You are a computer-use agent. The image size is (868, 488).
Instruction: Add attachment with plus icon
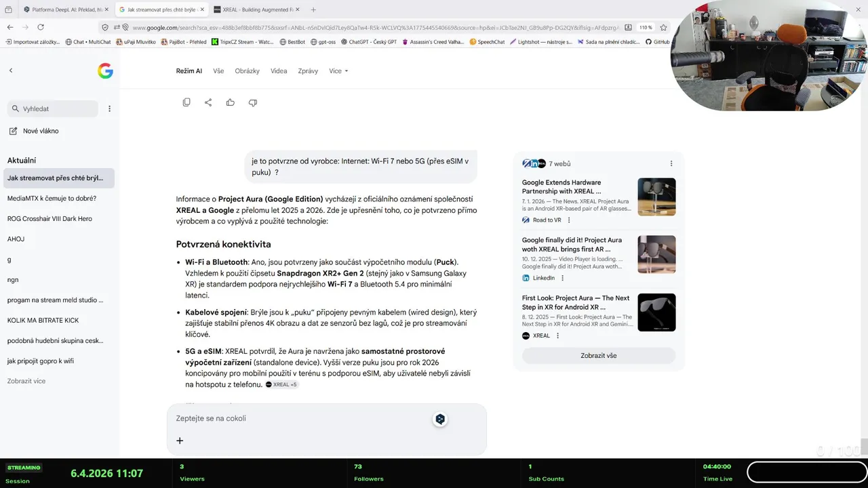point(180,441)
